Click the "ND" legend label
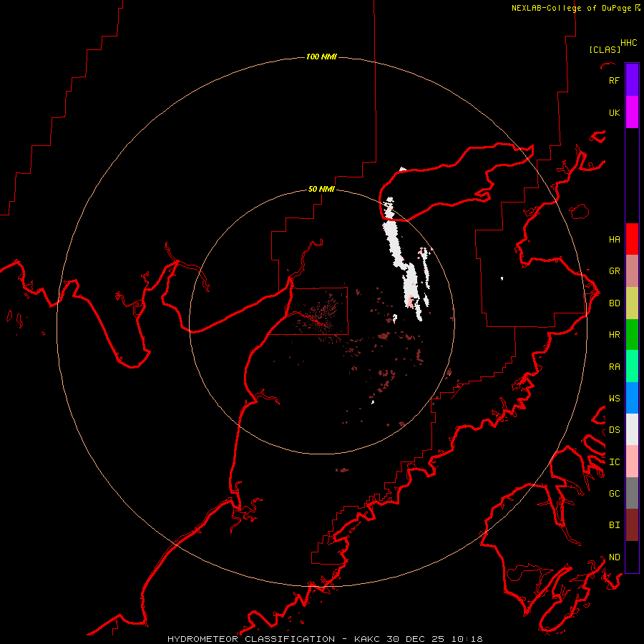The image size is (644, 644). 614,557
